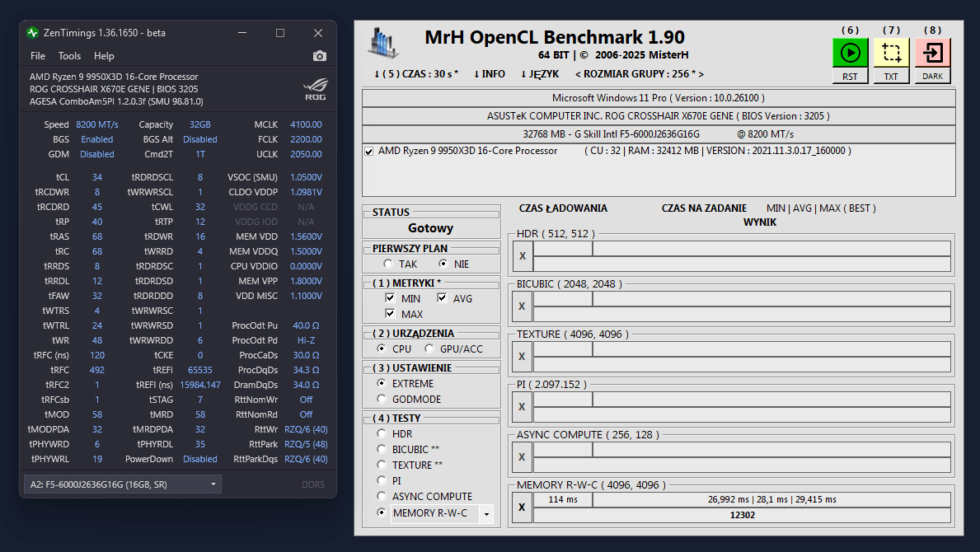Click the Microsoft Windows 11 Pro info row

658,98
